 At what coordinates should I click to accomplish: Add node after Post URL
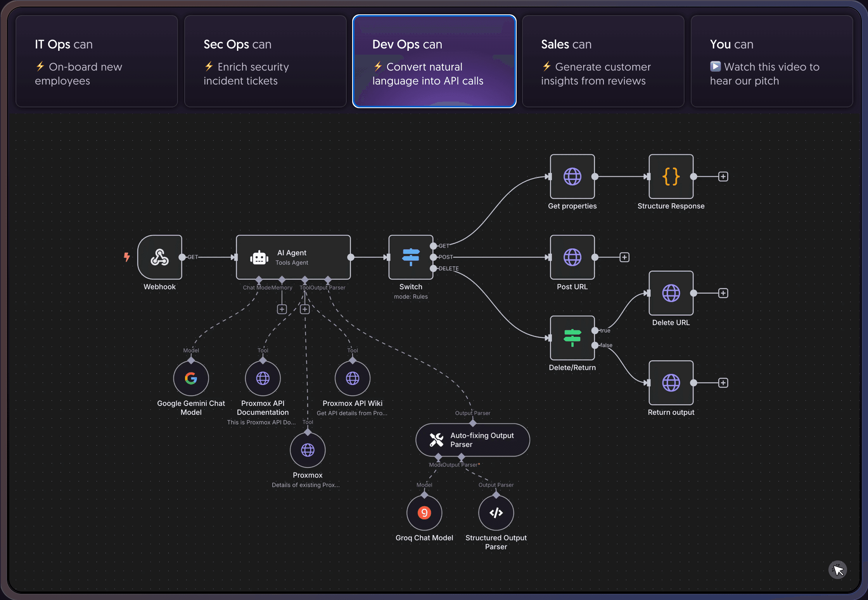624,257
